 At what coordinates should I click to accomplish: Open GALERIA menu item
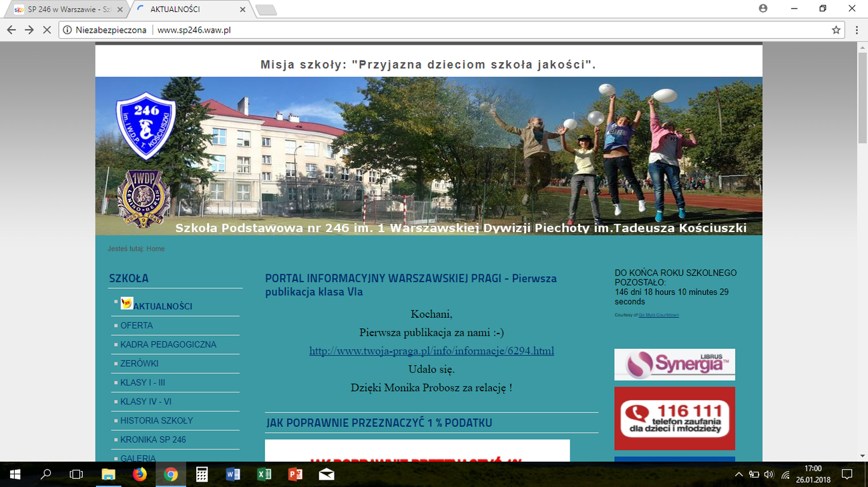tap(138, 458)
